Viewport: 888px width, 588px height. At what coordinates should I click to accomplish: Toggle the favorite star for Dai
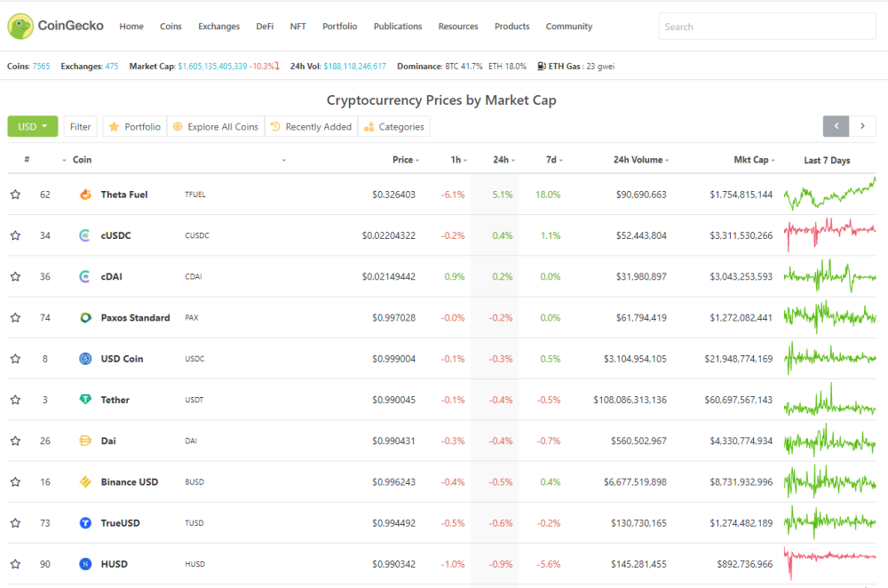point(15,441)
